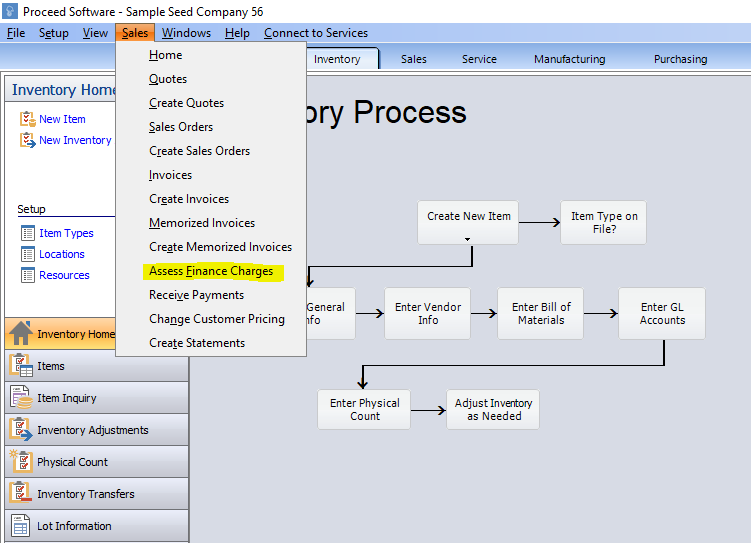
Task: Click the New Item icon
Action: click(27, 119)
